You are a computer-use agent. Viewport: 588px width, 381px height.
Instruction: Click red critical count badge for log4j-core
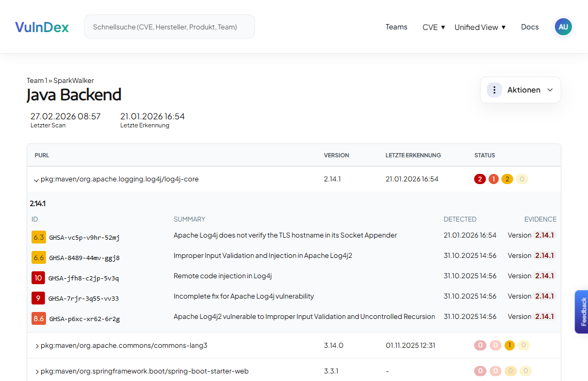(x=479, y=179)
